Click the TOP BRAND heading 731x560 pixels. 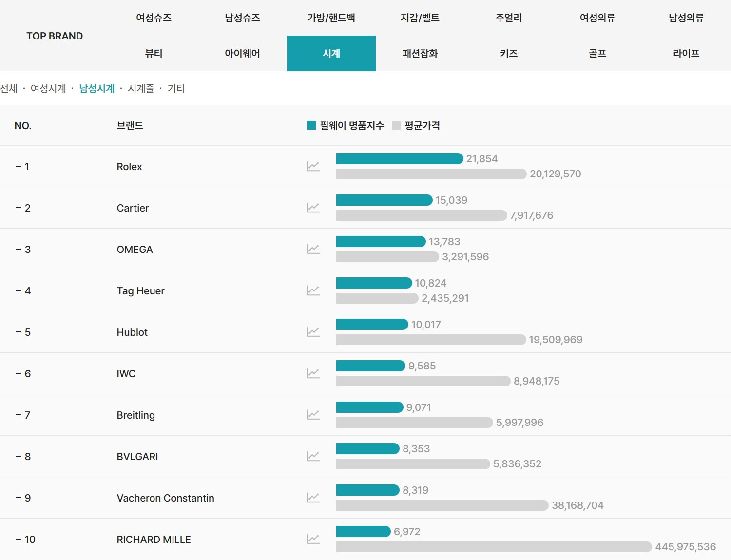[x=55, y=36]
